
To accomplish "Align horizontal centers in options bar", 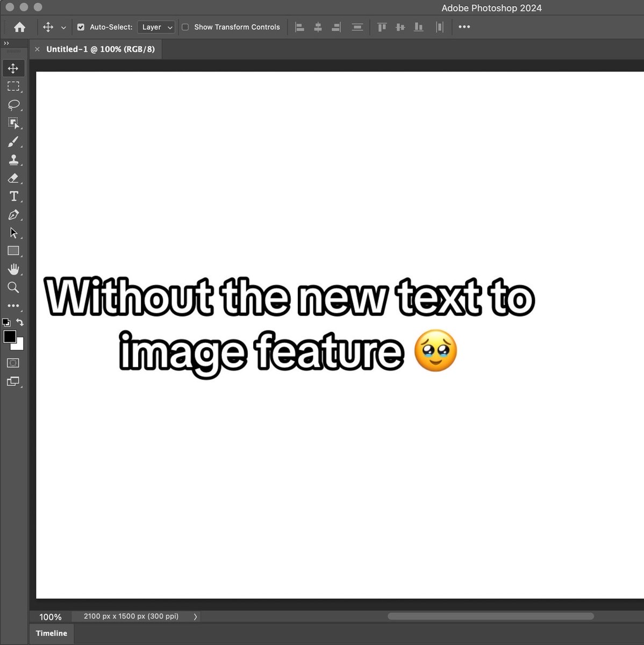I will 318,27.
